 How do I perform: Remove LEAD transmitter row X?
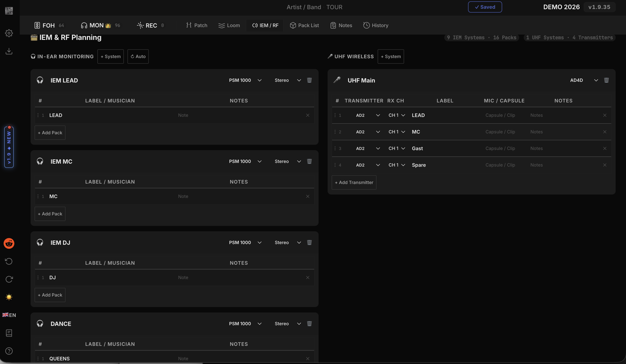(605, 115)
